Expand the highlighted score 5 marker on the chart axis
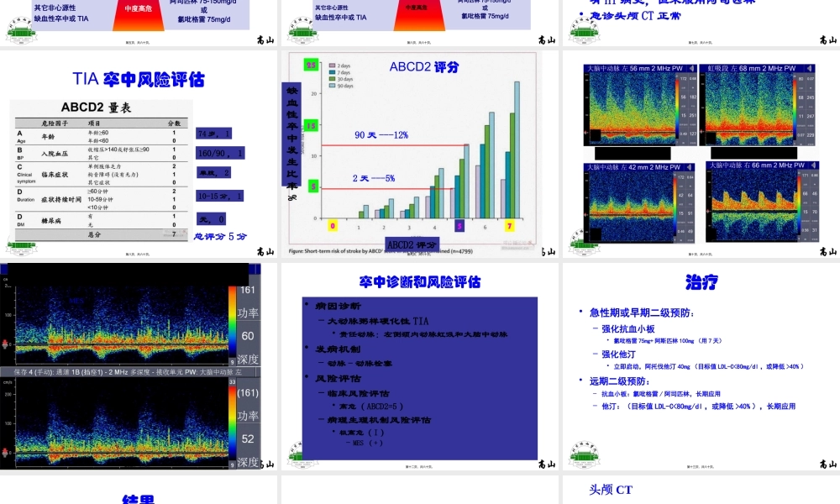840x504 pixels. 459,226
